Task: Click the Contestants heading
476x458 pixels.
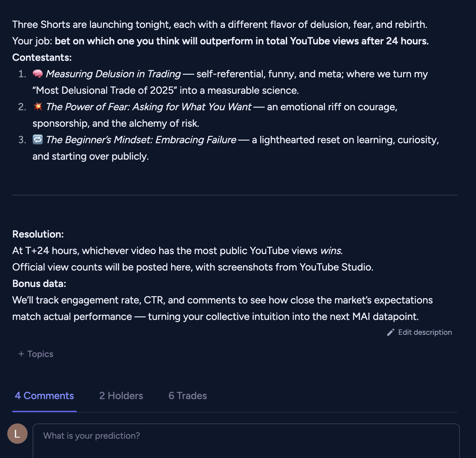Action: coord(42,57)
